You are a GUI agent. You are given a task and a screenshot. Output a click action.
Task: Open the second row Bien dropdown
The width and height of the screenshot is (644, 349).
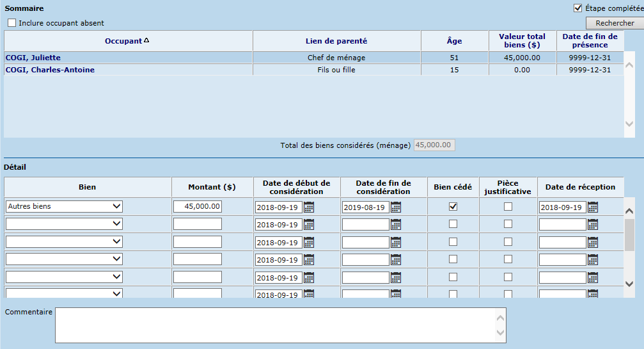click(x=64, y=224)
